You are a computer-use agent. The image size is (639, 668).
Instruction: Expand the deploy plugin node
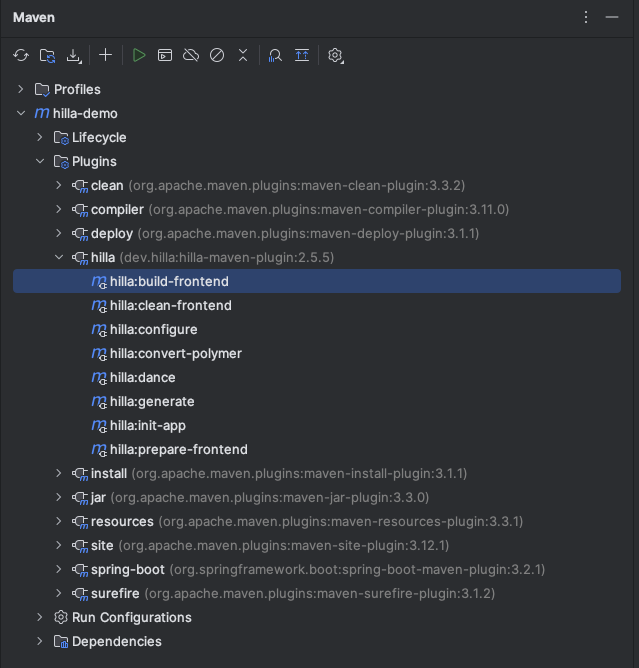(59, 233)
